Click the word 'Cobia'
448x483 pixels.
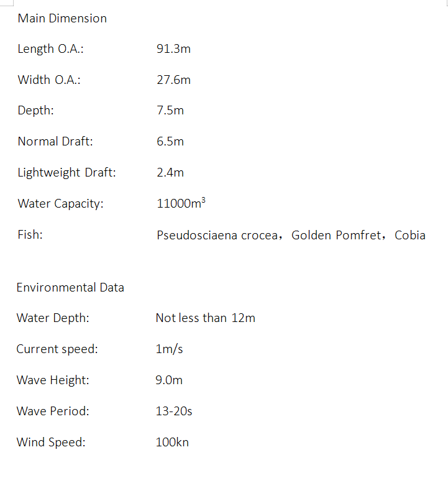(x=410, y=236)
